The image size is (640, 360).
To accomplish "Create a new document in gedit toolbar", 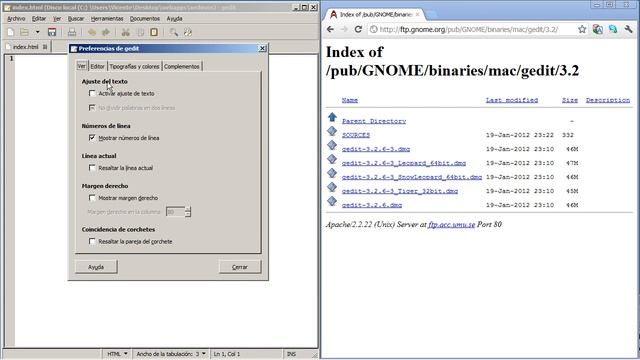I will pos(11,32).
